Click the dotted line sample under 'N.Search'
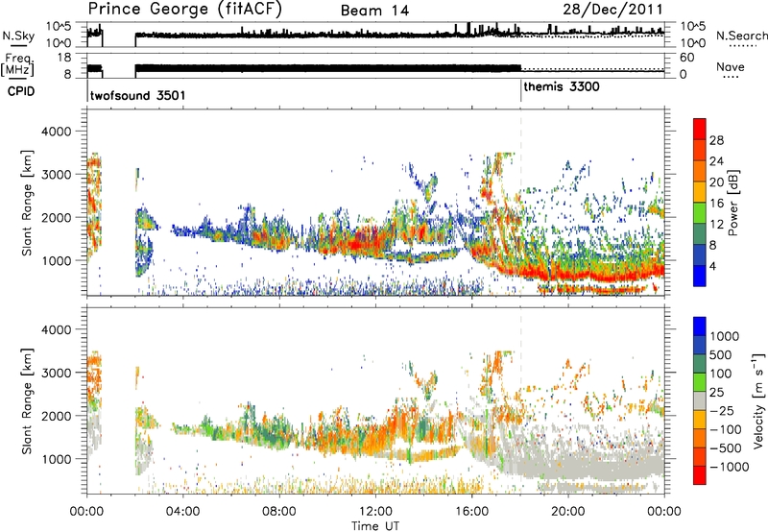The width and height of the screenshot is (768, 532). pos(742,46)
